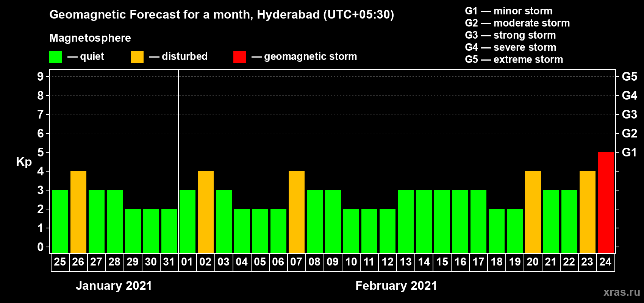
Task: Click the G1 label on right axis
Action: click(x=629, y=152)
